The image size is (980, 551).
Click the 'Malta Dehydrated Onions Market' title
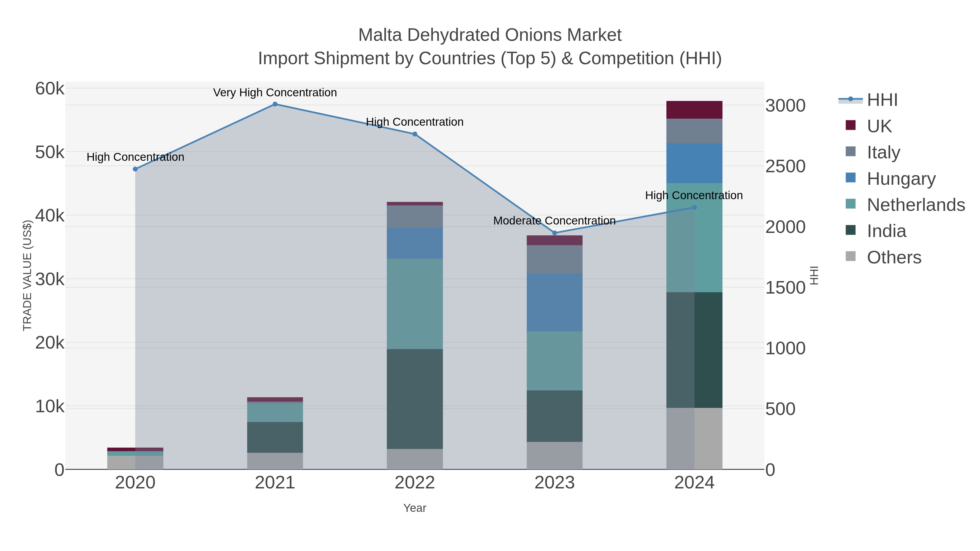pos(490,35)
